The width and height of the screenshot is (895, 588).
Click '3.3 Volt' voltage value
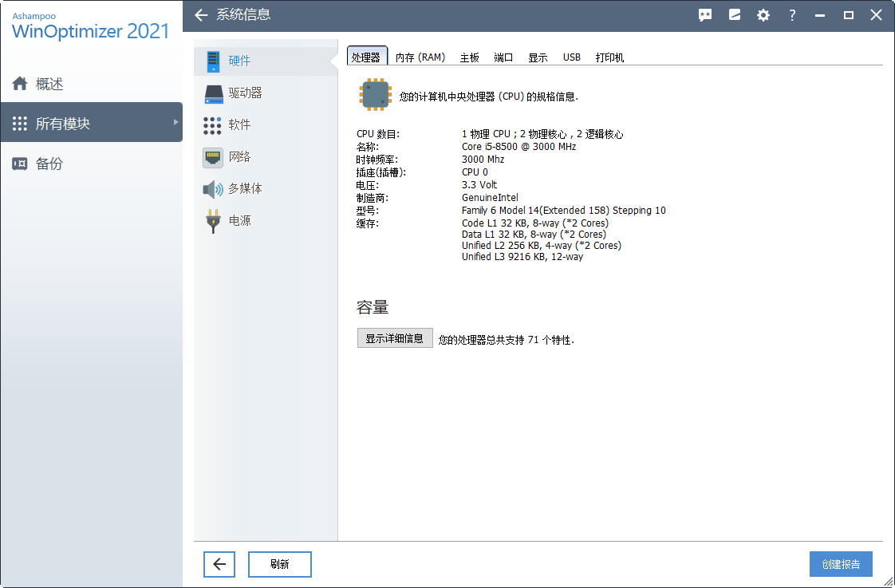click(479, 185)
